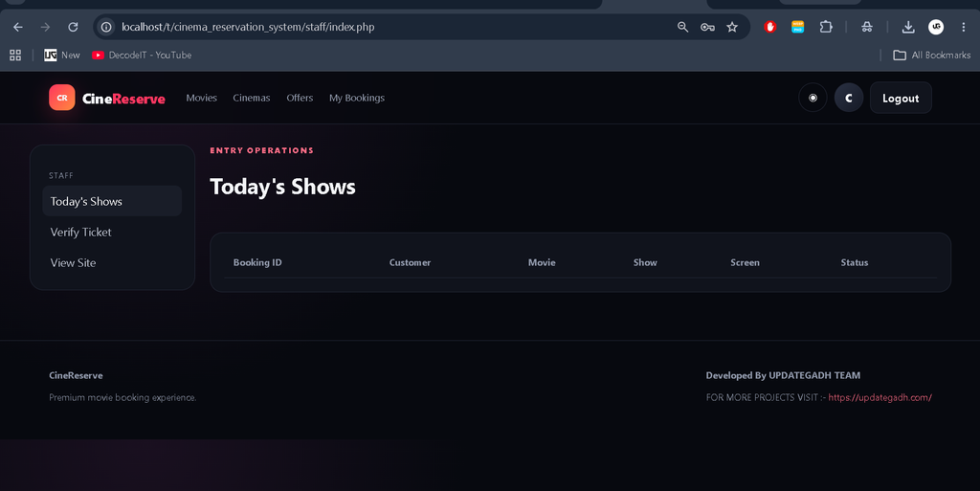Click the Booking ID column header
The height and width of the screenshot is (491, 980).
coord(257,262)
